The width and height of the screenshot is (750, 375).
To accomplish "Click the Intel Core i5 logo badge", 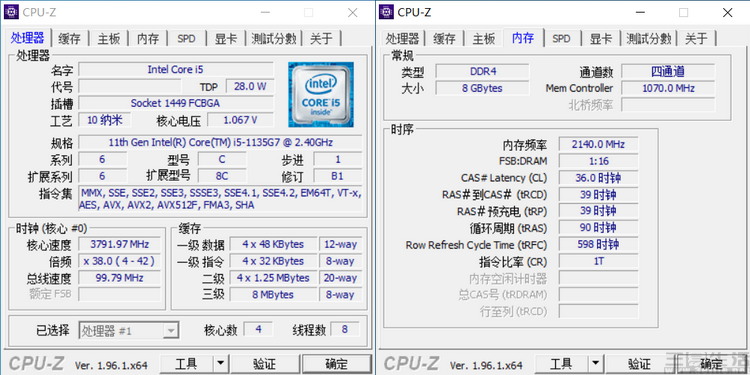I will [321, 95].
